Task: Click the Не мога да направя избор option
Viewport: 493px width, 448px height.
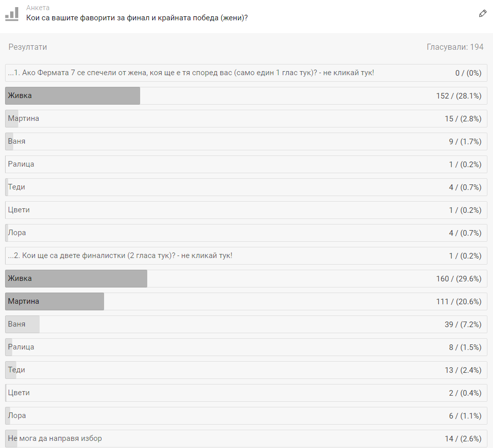Action: tap(246, 438)
